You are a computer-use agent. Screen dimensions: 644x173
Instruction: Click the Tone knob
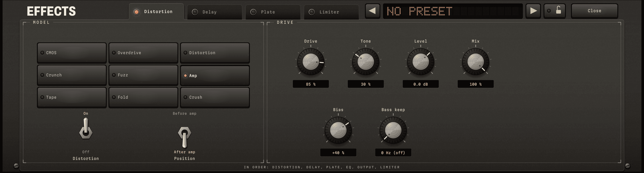[366, 62]
